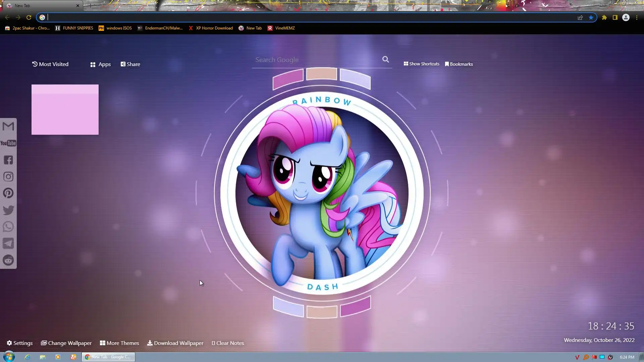Click the Telegram sidebar icon
This screenshot has width=644, height=362.
pos(8,244)
